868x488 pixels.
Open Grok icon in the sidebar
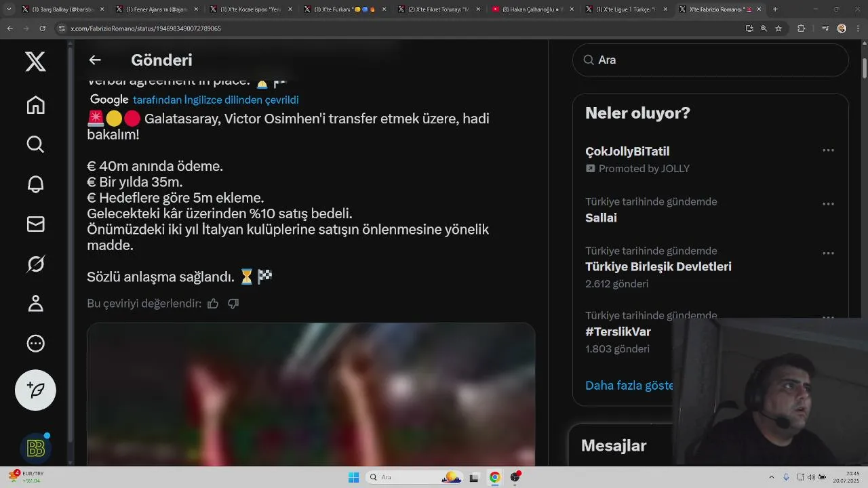pos(35,264)
